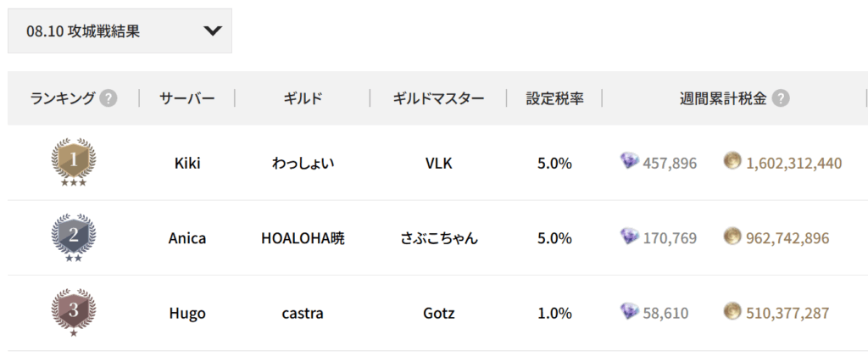Click the gold coin icon next to 510,377,287

click(x=732, y=312)
